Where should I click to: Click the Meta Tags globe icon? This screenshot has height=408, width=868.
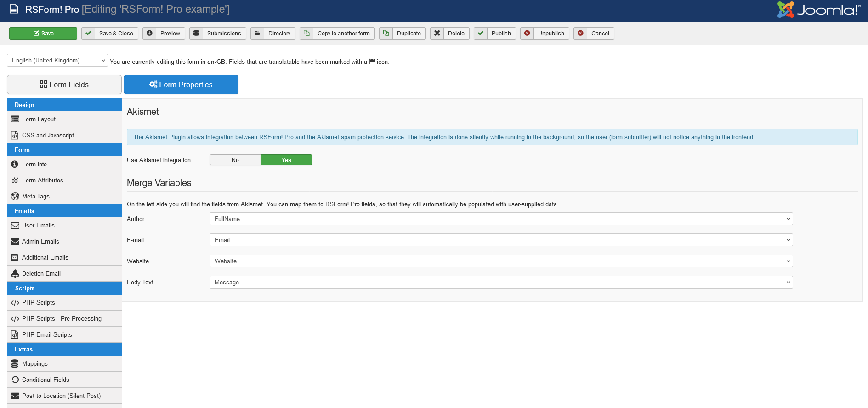coord(15,196)
